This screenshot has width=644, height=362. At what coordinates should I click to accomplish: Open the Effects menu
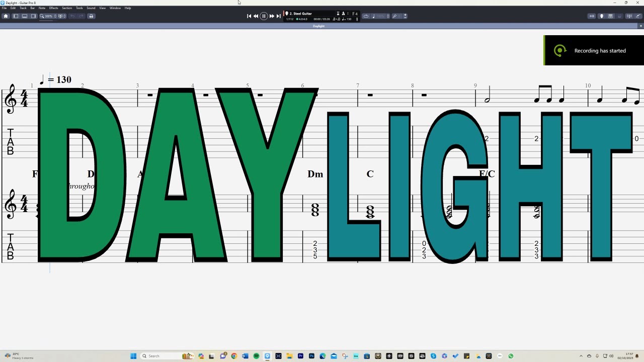coord(53,8)
